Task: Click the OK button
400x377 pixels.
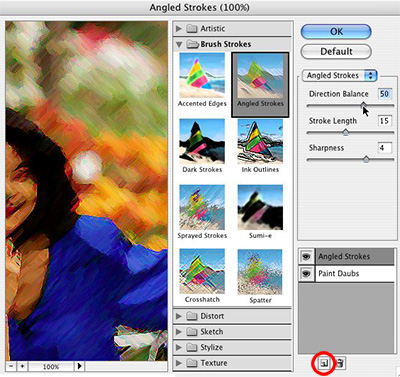Action: coord(336,32)
